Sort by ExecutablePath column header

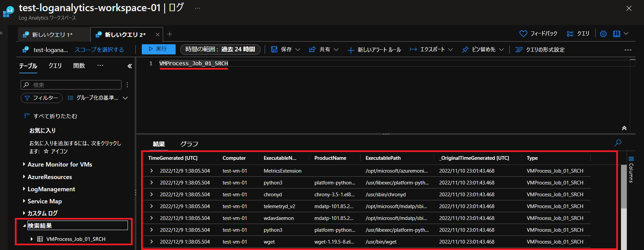(383, 158)
